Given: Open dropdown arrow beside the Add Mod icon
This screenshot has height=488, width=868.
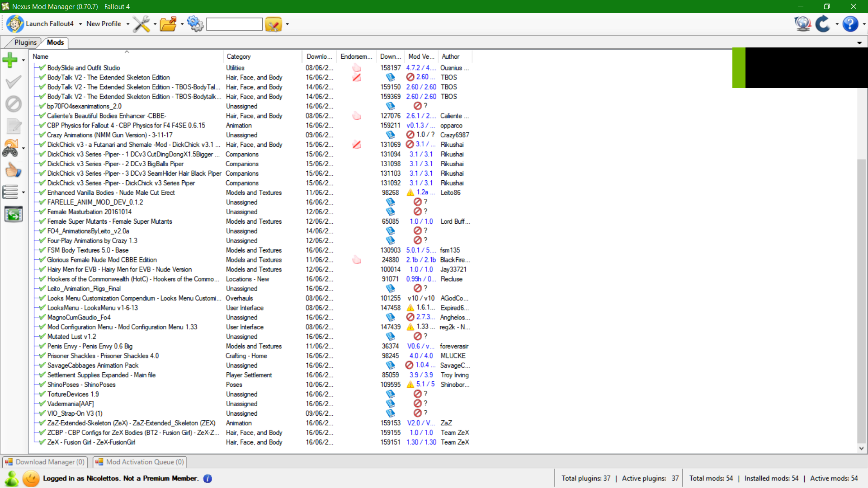Looking at the screenshot, I should [x=23, y=60].
